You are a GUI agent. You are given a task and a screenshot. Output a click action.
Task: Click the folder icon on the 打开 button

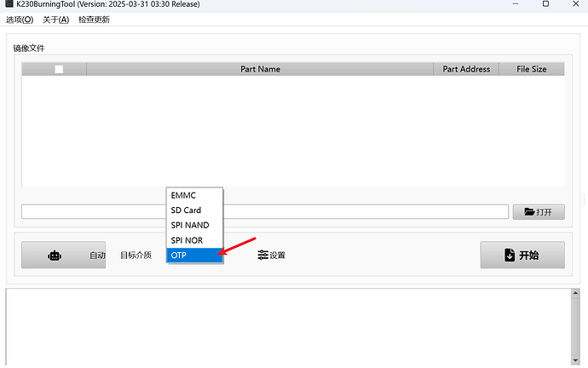click(529, 212)
